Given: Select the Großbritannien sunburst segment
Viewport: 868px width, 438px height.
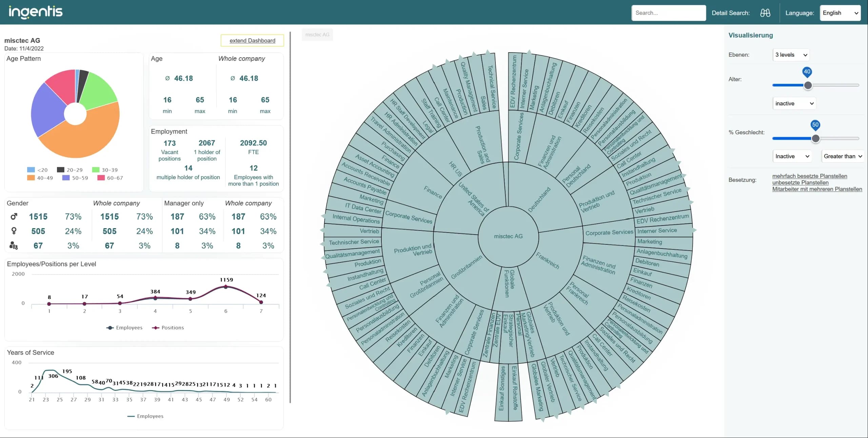Looking at the screenshot, I should click(x=467, y=267).
